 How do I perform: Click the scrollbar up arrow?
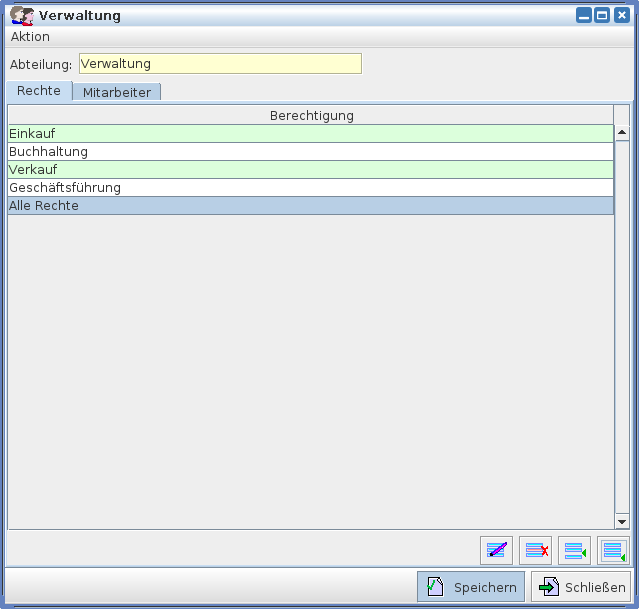pos(621,133)
